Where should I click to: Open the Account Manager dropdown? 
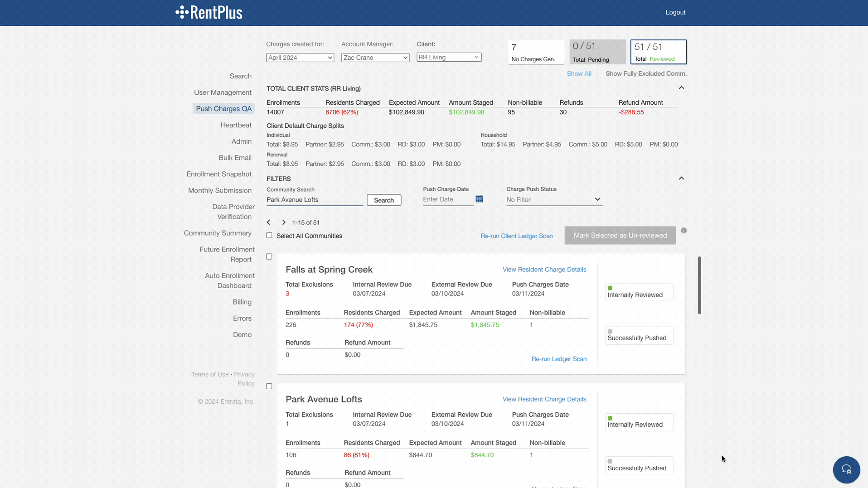[x=375, y=58]
